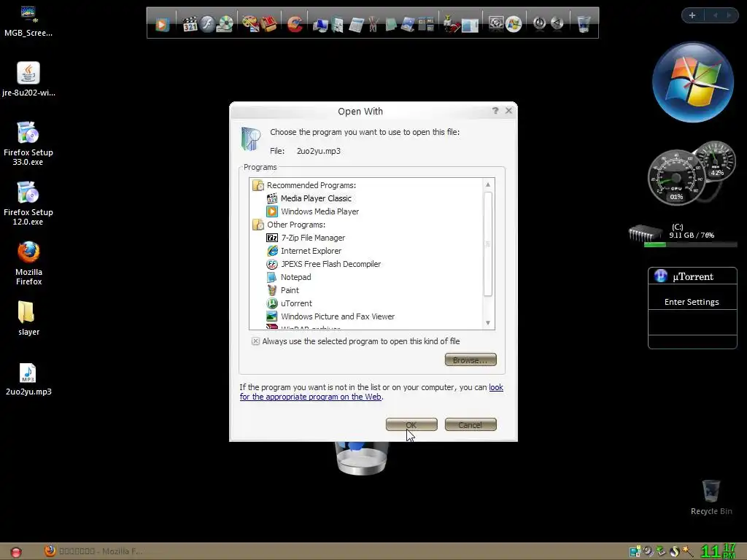This screenshot has width=747, height=560.
Task: Open the Flash player dock icon
Action: click(208, 24)
